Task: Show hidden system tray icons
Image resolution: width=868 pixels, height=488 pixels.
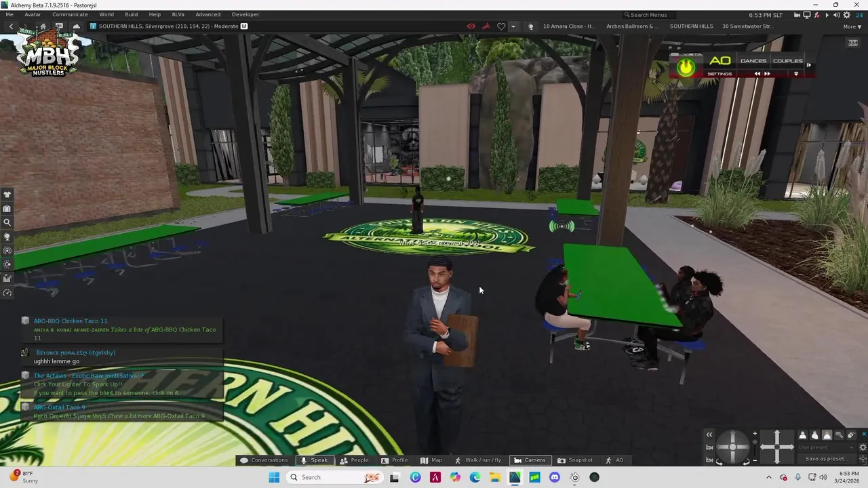Action: 768,477
